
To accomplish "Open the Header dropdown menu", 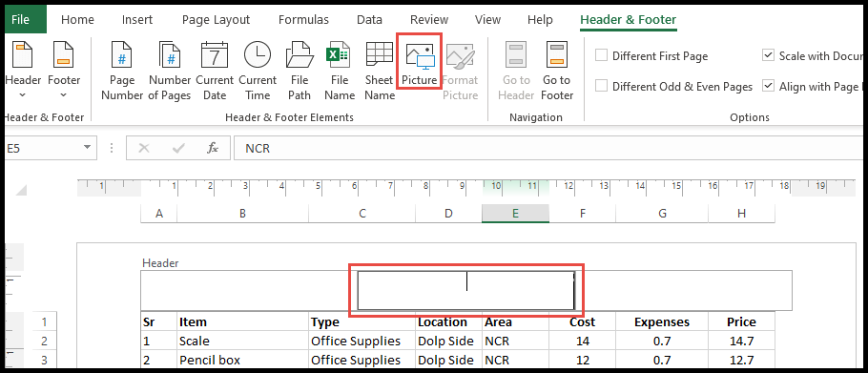I will coord(23,71).
